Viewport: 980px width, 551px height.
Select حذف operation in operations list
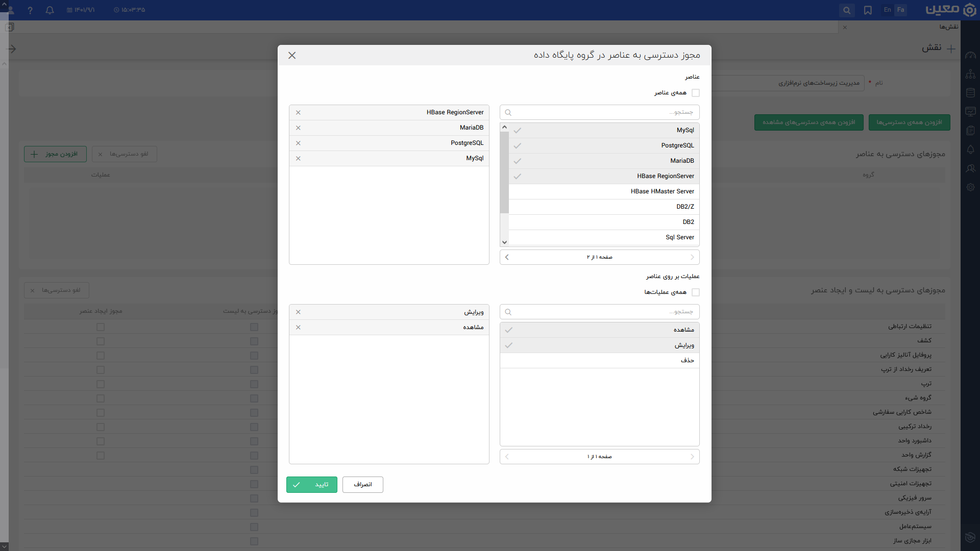coord(599,360)
